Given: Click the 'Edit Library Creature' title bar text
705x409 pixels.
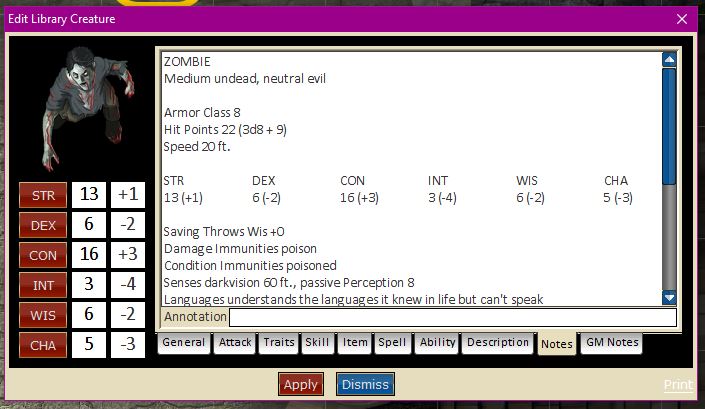Looking at the screenshot, I should coord(62,19).
